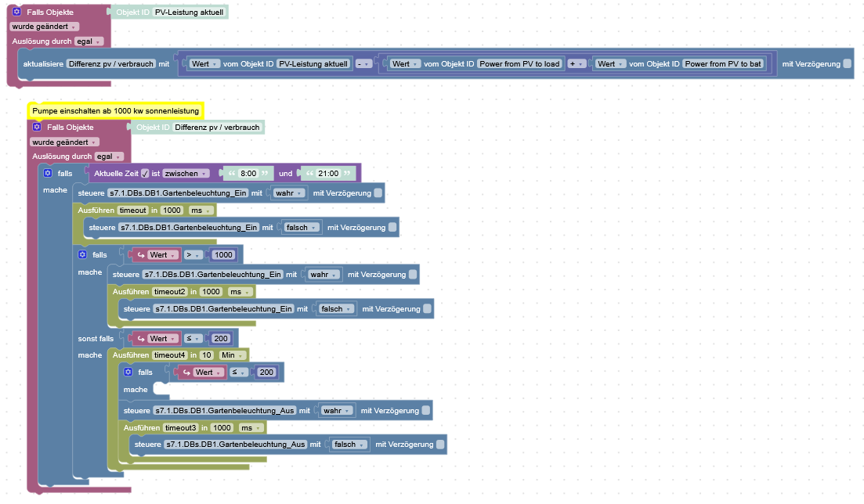Viewport: 864px width, 504px height.
Task: Edit the timeout2 name field
Action: point(170,292)
